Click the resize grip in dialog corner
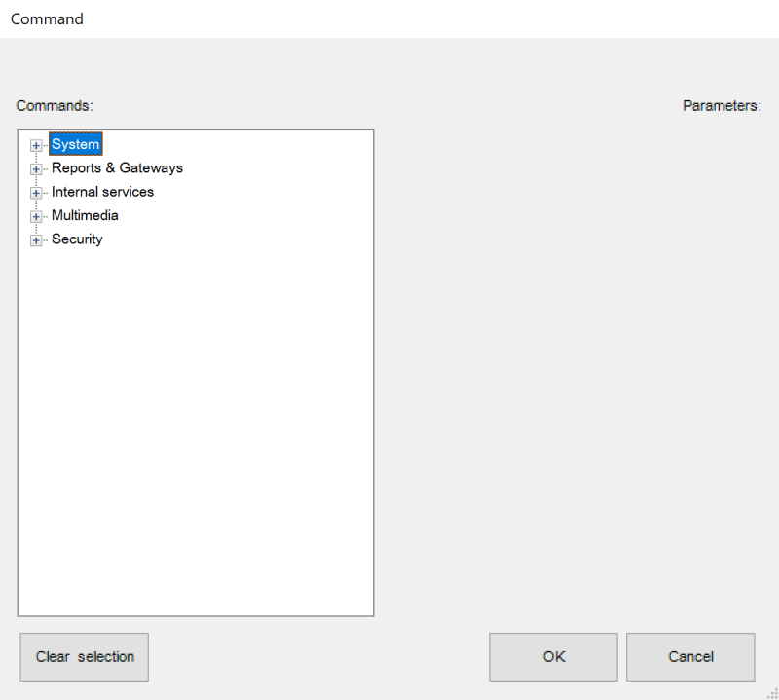Screen dimensions: 779x700 (772, 693)
